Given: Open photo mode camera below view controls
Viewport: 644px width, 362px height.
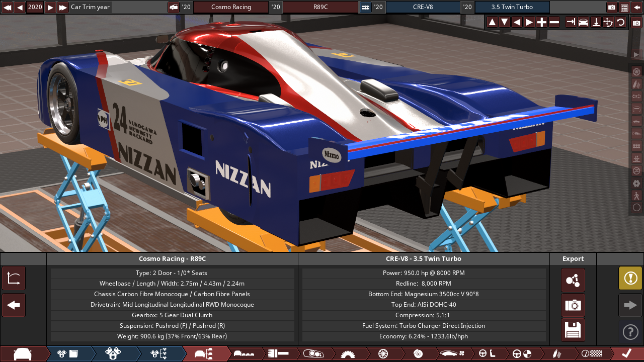Looking at the screenshot, I should tap(636, 23).
